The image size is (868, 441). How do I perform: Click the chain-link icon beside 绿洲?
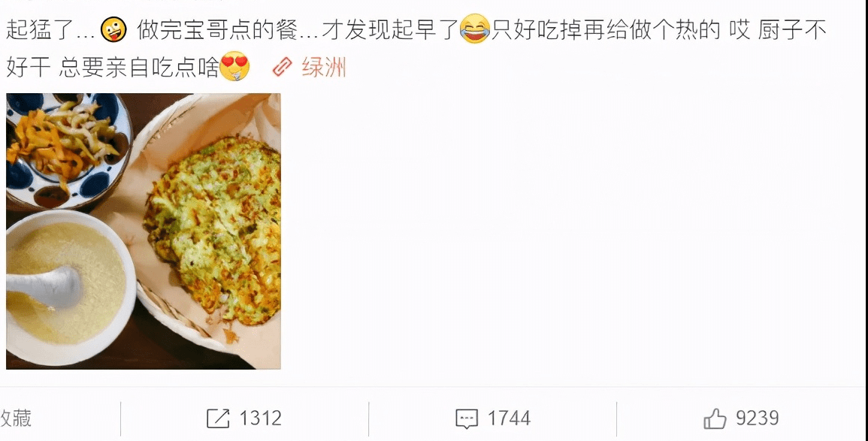pyautogui.click(x=283, y=68)
